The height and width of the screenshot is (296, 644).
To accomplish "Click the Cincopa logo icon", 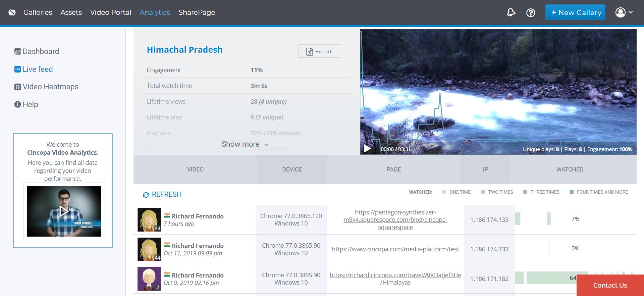I will [x=12, y=12].
